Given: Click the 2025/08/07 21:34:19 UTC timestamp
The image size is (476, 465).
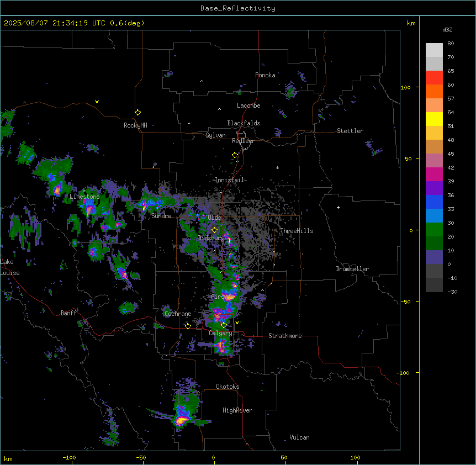Looking at the screenshot, I should tap(55, 23).
